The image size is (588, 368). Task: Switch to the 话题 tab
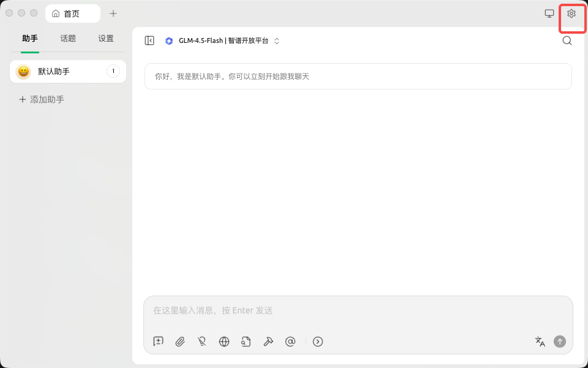67,38
